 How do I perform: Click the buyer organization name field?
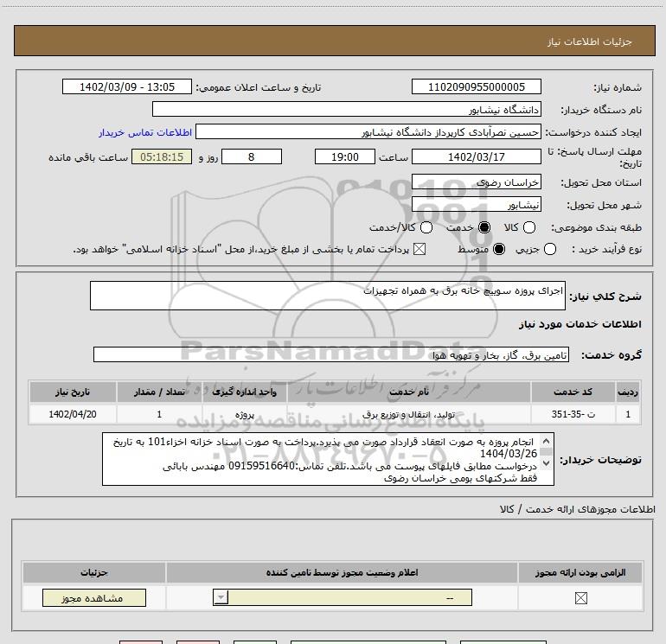[347, 109]
